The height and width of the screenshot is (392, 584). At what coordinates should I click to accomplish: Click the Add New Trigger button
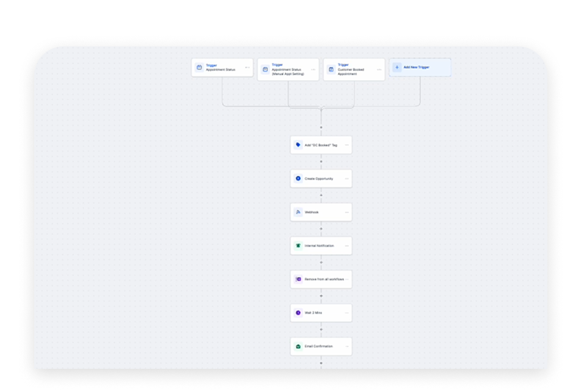tap(420, 67)
